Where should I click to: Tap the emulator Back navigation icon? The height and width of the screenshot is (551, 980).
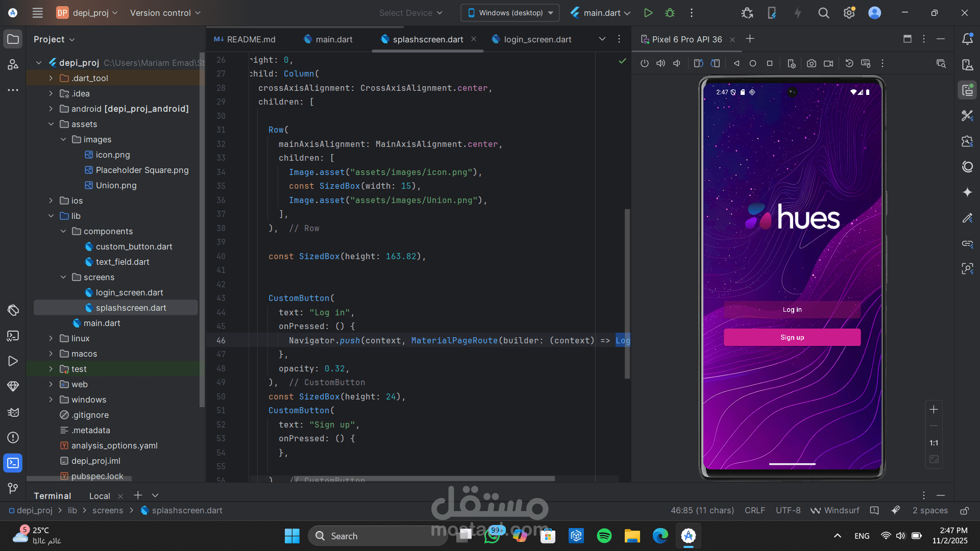[x=737, y=63]
